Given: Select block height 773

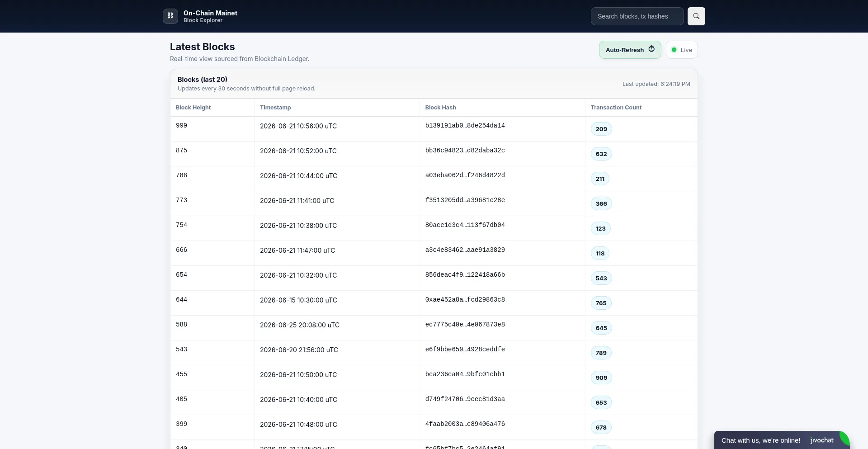Looking at the screenshot, I should click(181, 200).
